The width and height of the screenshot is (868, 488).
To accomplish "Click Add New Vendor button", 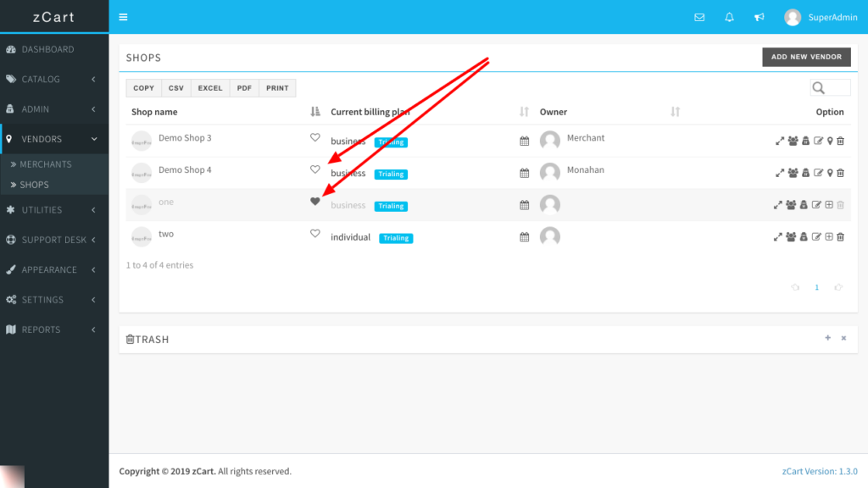I will (806, 57).
